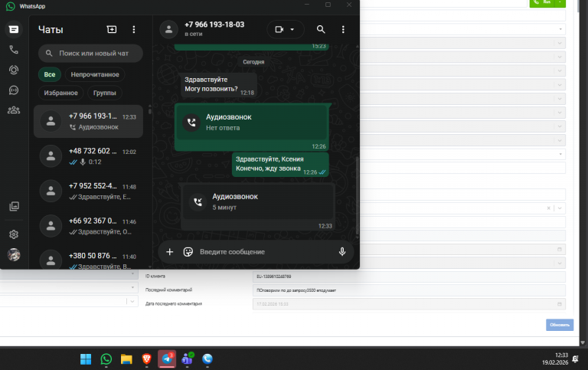The image size is (588, 370).
Task: Expand the video call dropdown arrow
Action: [x=292, y=29]
